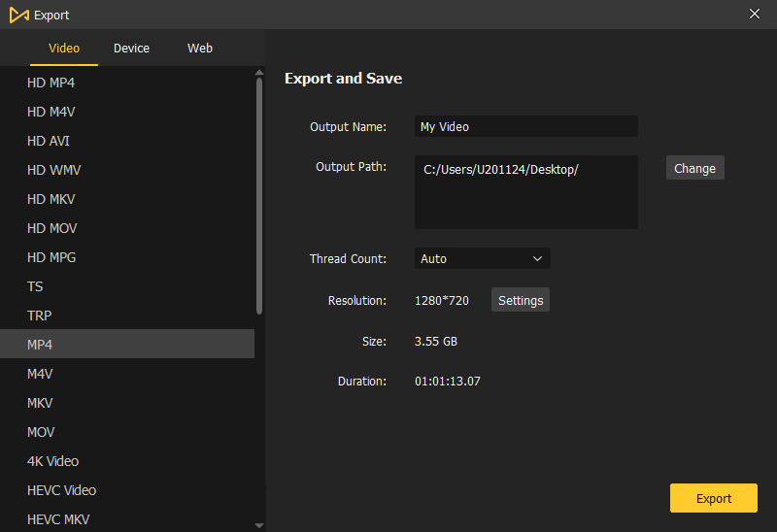Choose HEVC Video format
Image resolution: width=777 pixels, height=532 pixels.
coord(127,490)
